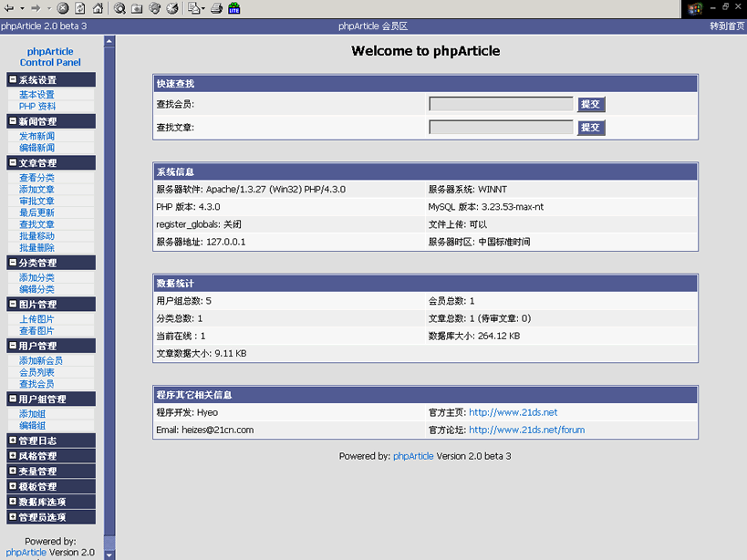Image resolution: width=747 pixels, height=560 pixels.
Task: Submit the 查找文章 search with 提交
Action: tap(591, 128)
